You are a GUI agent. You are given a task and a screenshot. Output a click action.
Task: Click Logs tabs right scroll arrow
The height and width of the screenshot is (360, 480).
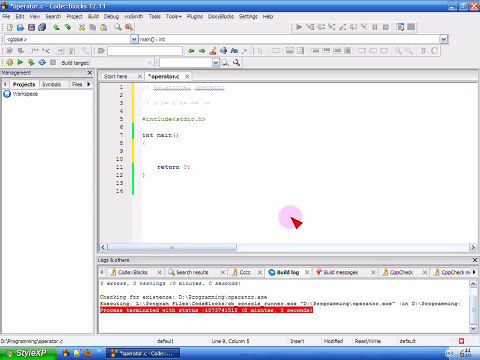coord(474,272)
